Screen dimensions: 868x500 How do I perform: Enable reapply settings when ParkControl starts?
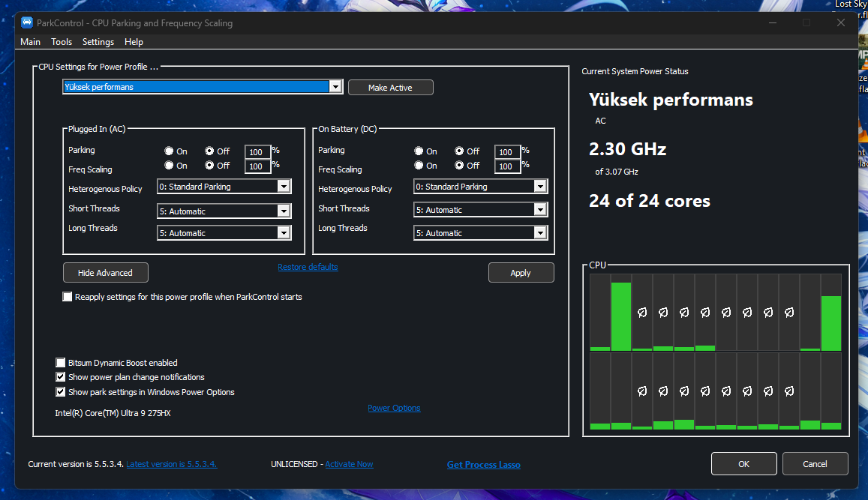[67, 297]
